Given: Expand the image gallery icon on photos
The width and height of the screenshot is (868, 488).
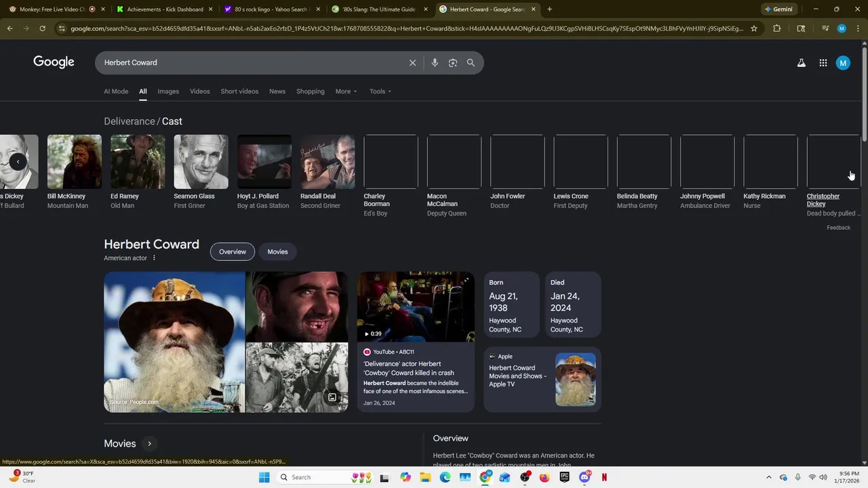Looking at the screenshot, I should (332, 397).
